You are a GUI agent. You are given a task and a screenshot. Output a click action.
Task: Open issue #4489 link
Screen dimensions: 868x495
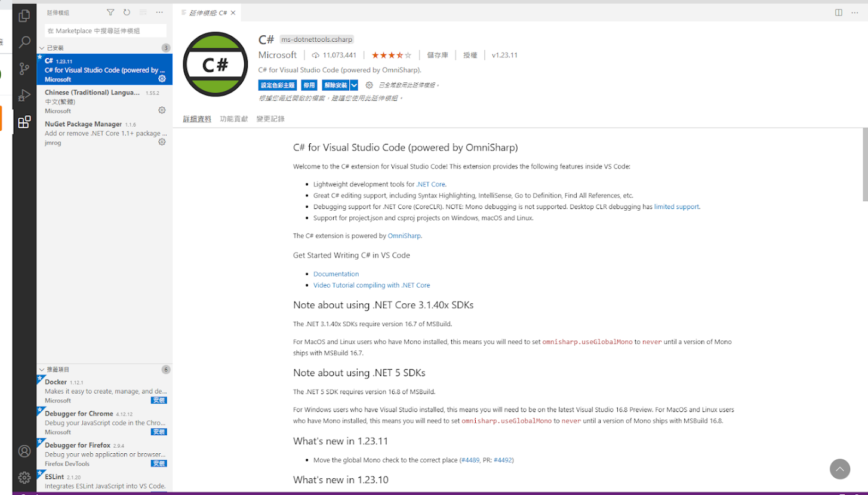click(470, 460)
